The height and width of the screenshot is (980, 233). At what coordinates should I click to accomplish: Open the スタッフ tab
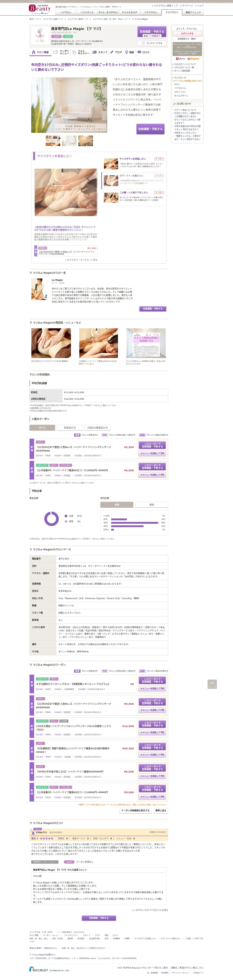(x=99, y=52)
